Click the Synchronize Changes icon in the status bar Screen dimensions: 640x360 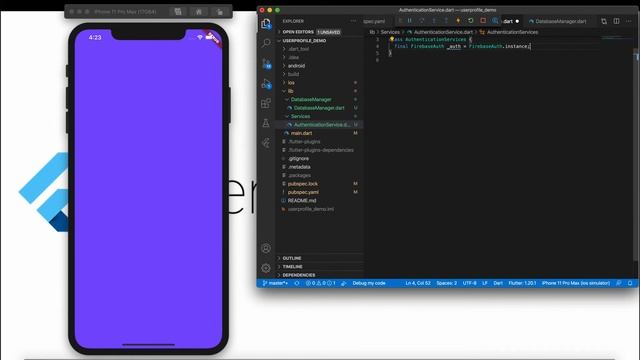(297, 283)
